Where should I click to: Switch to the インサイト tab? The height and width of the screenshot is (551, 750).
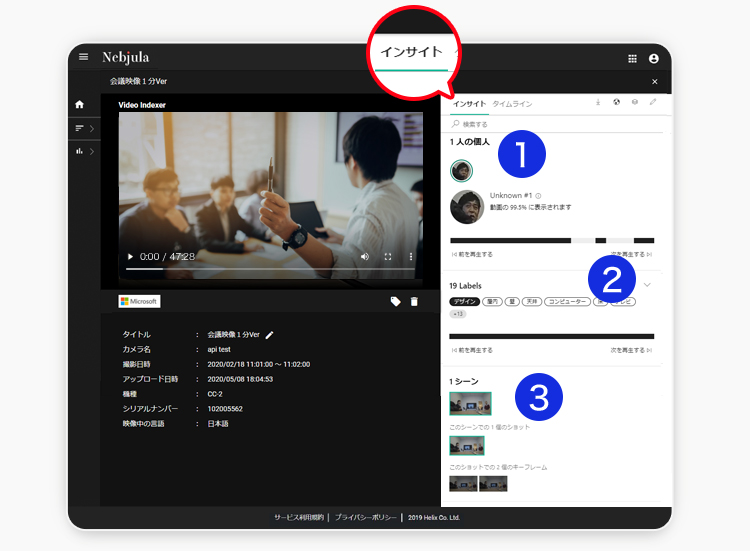coord(469,104)
